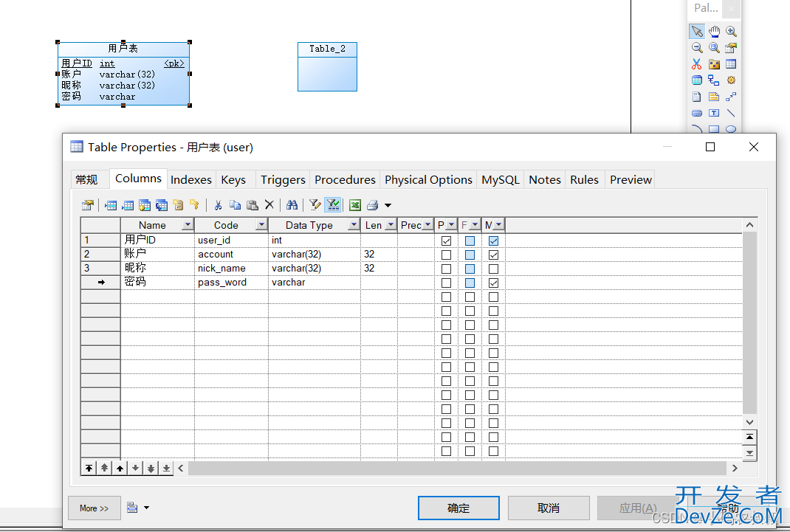This screenshot has height=532, width=790.
Task: Click the Print icon in Columns toolbar
Action: point(372,205)
